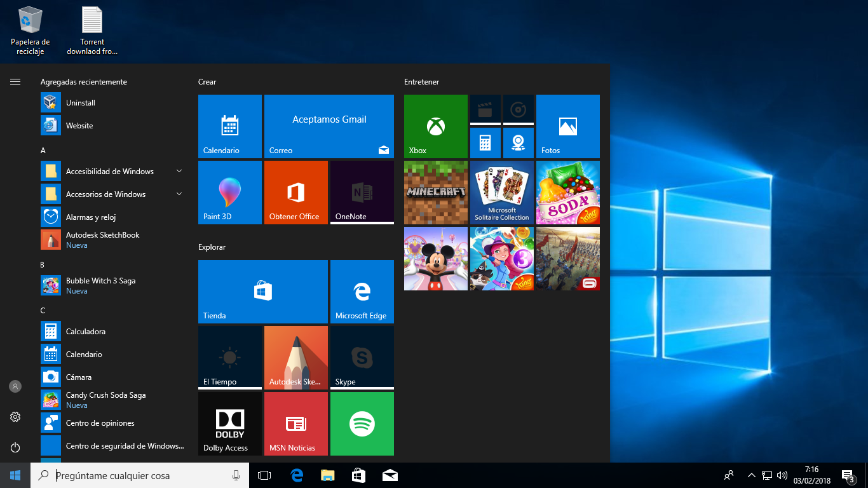Open the Dolby Access tile
Viewport: 868px width, 488px height.
[x=230, y=424]
